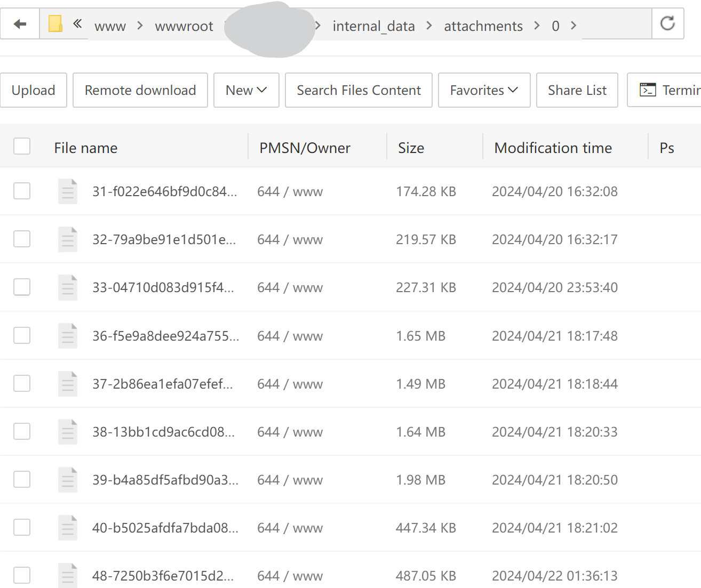The width and height of the screenshot is (701, 588).
Task: Open file icon of 36-f5e9a8dee924a755
Action: coord(68,336)
